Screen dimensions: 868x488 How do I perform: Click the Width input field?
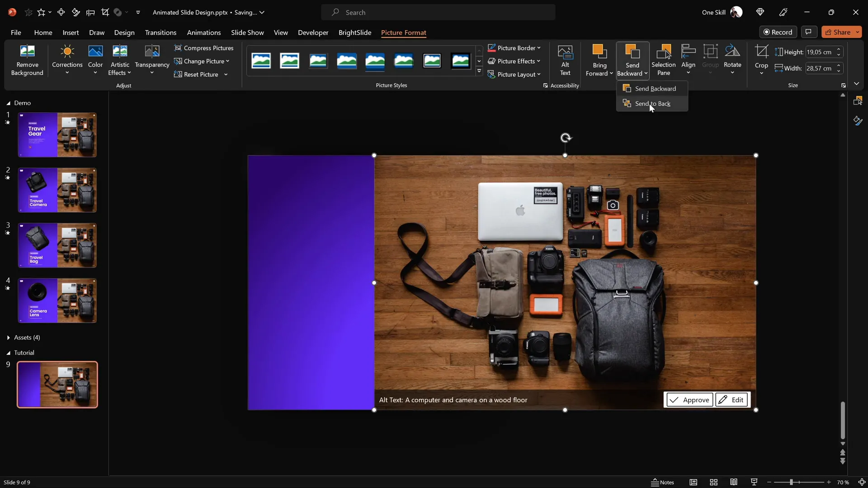click(820, 68)
